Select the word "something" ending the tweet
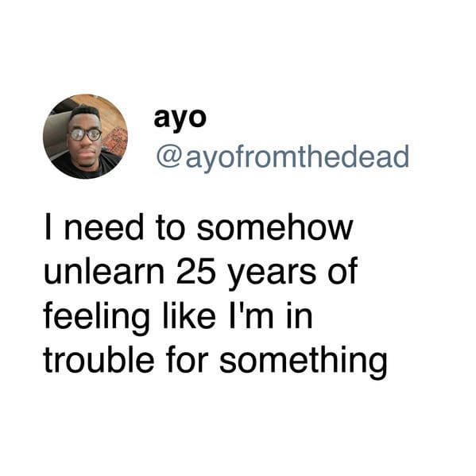Screen dimensions: 476x476 (304, 362)
